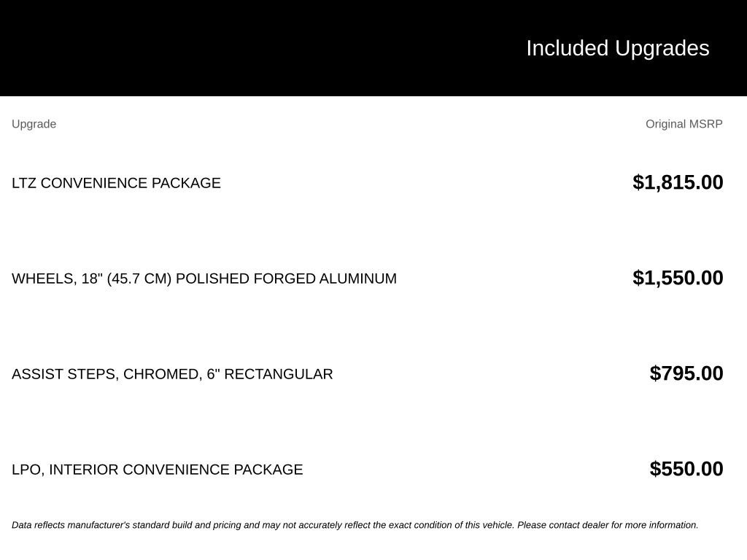747x560 pixels.
Task: Click the $550.00 MSRP amount
Action: click(686, 469)
